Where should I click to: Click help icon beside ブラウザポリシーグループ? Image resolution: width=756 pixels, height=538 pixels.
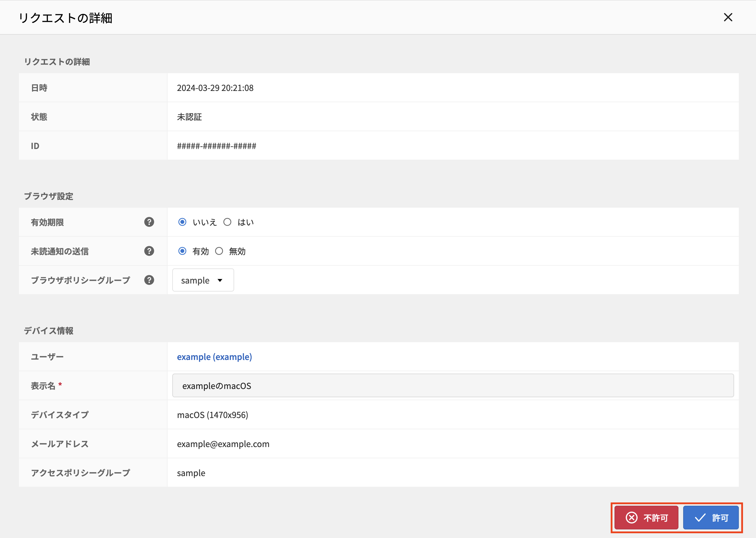pyautogui.click(x=149, y=280)
